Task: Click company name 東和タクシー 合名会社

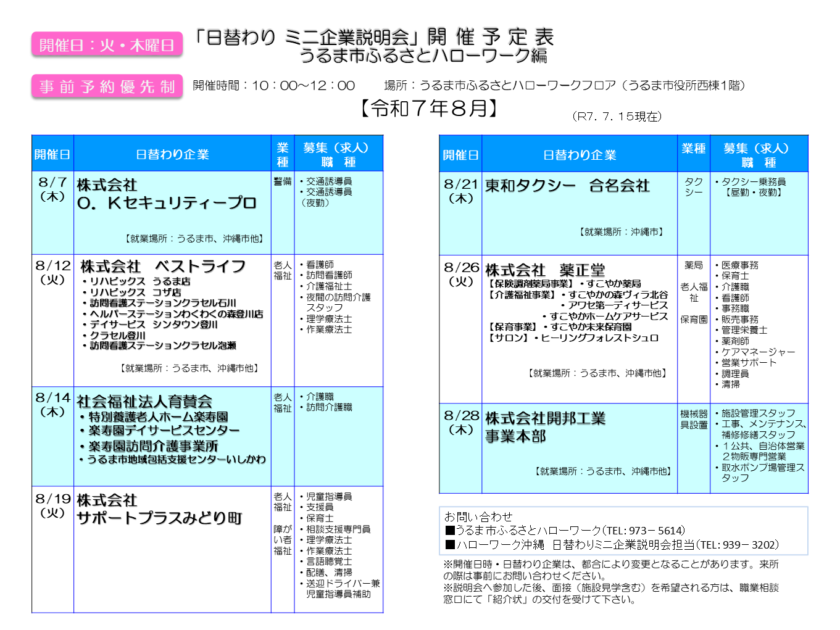Action: [567, 185]
